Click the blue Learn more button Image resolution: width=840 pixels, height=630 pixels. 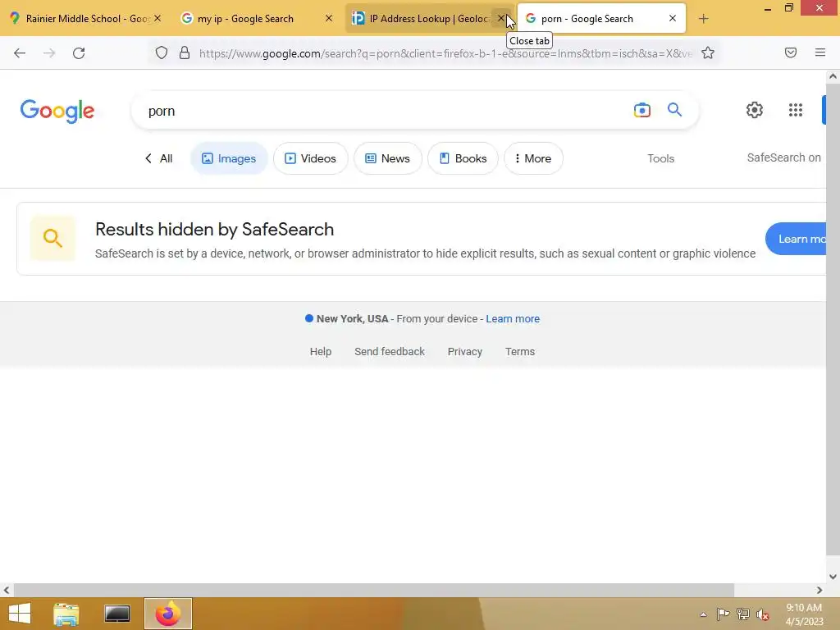point(797,239)
